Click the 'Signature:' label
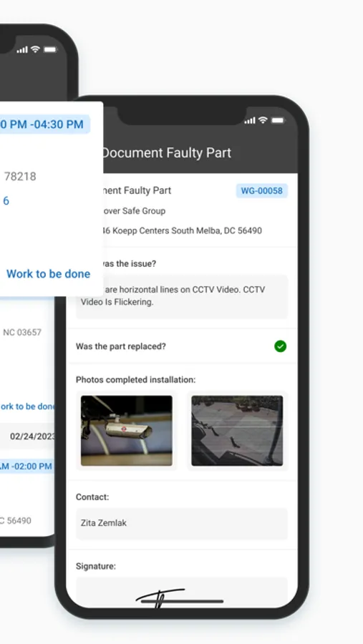Image resolution: width=363 pixels, height=644 pixels. (x=96, y=567)
